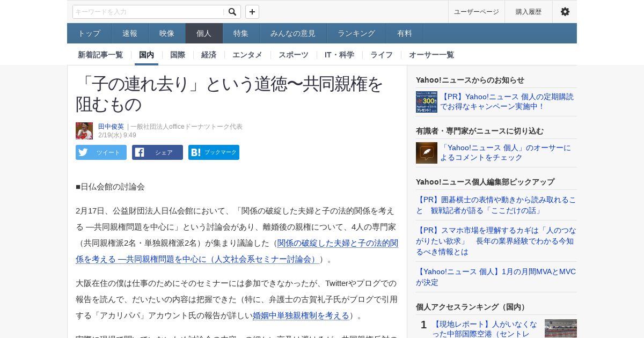Image resolution: width=644 pixels, height=338 pixels.
Task: Click the article headline 「子の連れ去り」という道徳
Action: pos(230,94)
